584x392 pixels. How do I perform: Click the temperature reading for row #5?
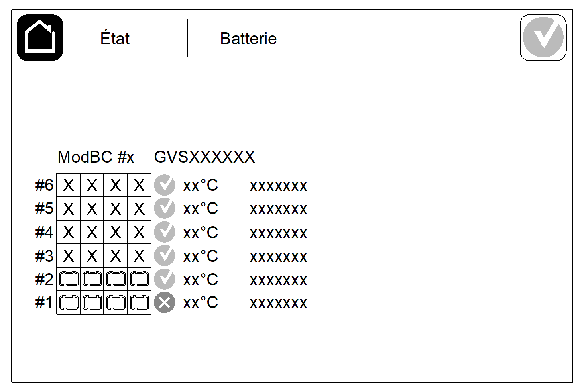(x=201, y=208)
